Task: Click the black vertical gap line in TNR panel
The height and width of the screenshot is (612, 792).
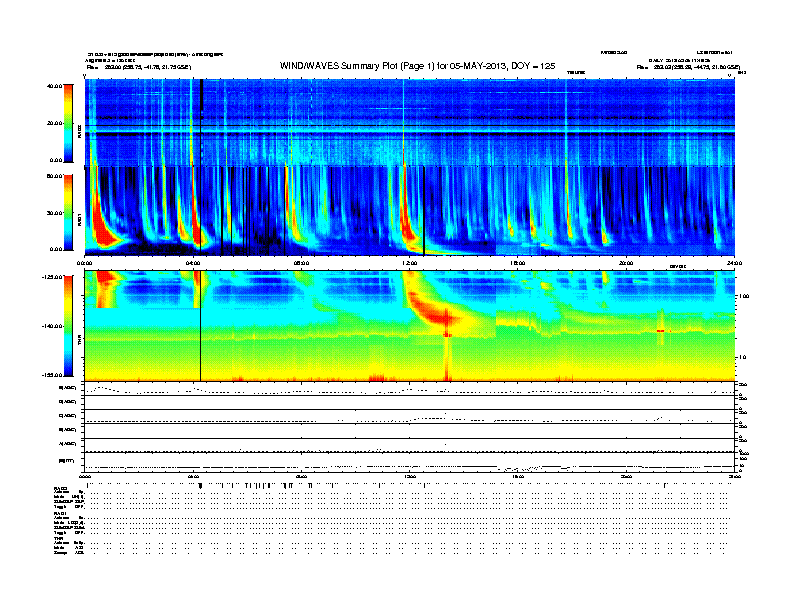Action: 201,326
